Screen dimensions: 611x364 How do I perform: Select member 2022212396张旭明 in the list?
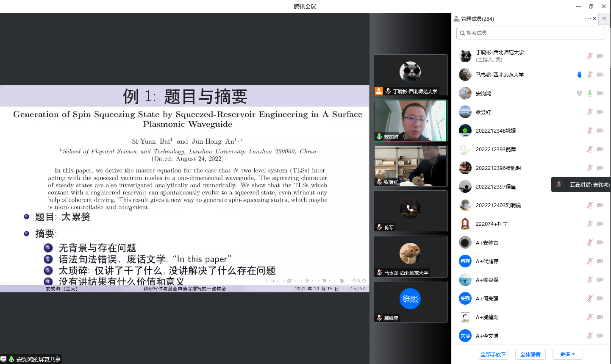click(x=498, y=168)
